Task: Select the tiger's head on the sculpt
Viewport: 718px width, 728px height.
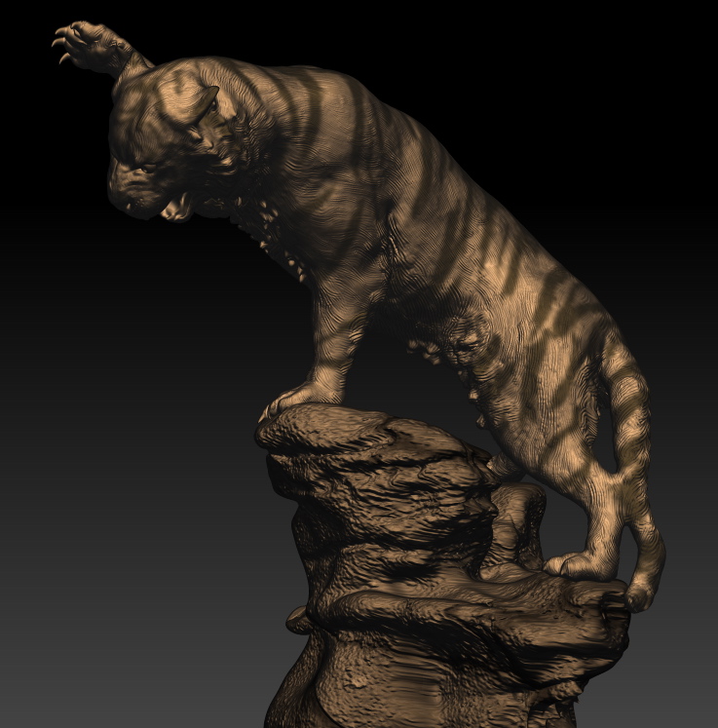Action: (x=171, y=141)
